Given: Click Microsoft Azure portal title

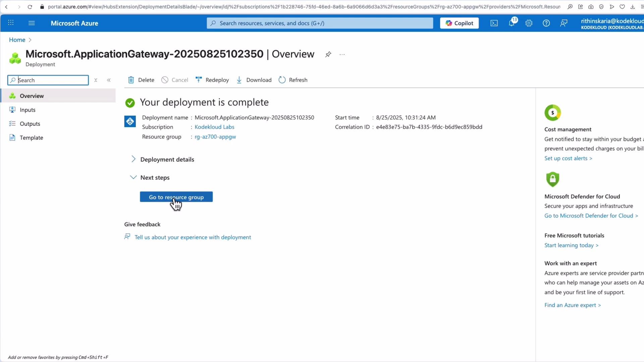Looking at the screenshot, I should tap(74, 23).
